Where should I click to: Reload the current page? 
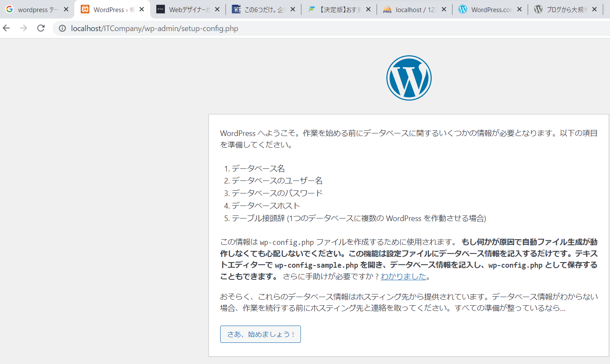(41, 28)
